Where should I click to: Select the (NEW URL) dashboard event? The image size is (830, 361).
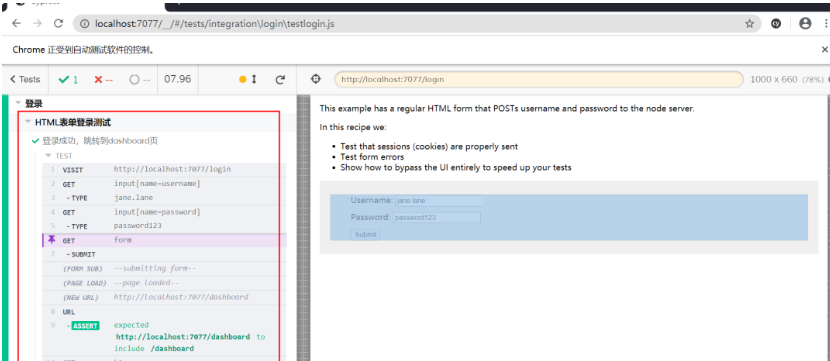click(x=164, y=297)
